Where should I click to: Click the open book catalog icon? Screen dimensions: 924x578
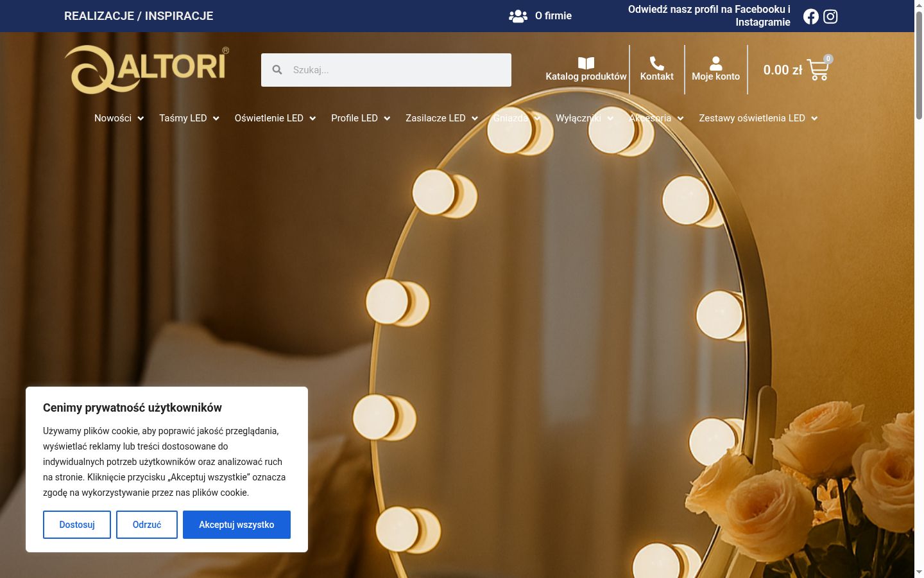[586, 63]
